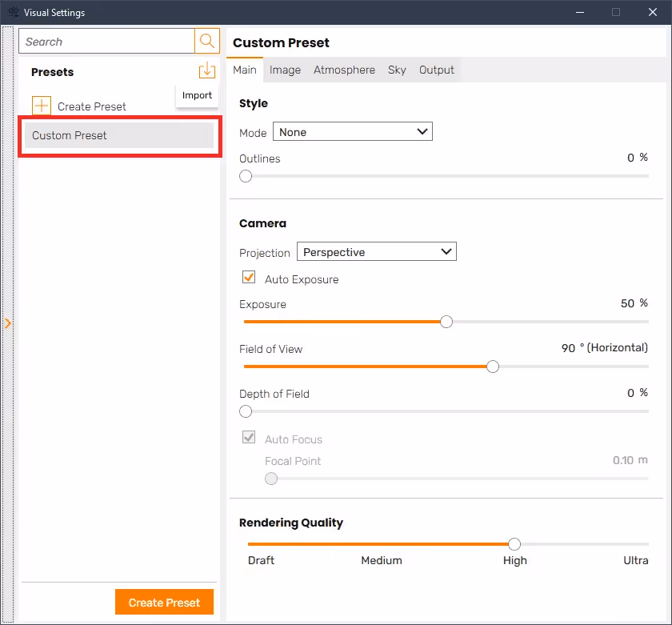Click the High quality label
The width and height of the screenshot is (672, 625).
[x=514, y=560]
